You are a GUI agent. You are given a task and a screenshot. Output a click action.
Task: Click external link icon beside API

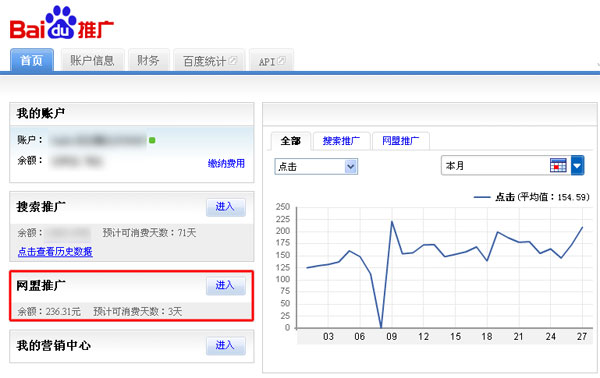[281, 60]
